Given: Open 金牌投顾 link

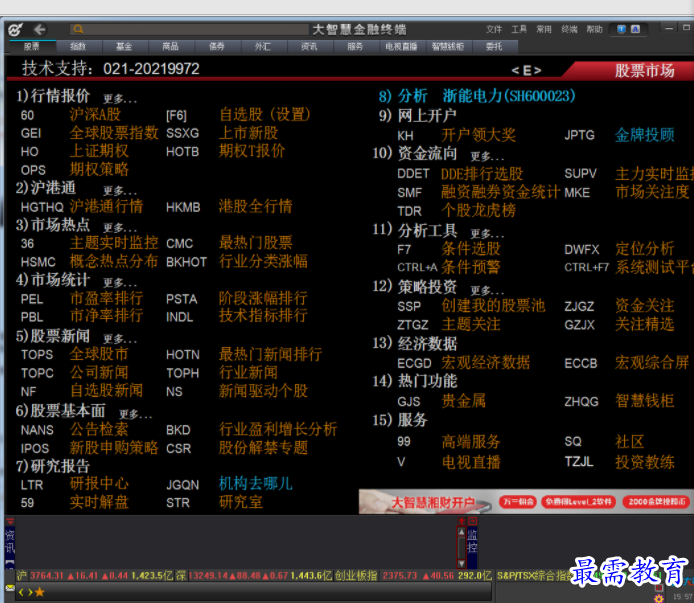Looking at the screenshot, I should pyautogui.click(x=645, y=135).
